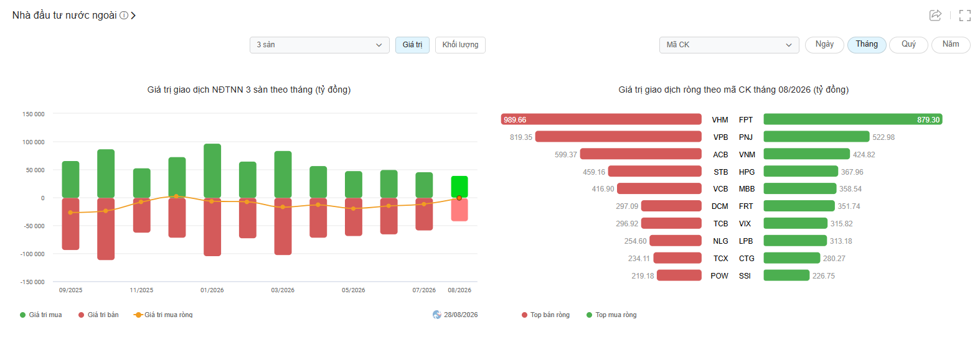Select the "Quý" period tab
This screenshot has width=980, height=337.
pyautogui.click(x=908, y=45)
